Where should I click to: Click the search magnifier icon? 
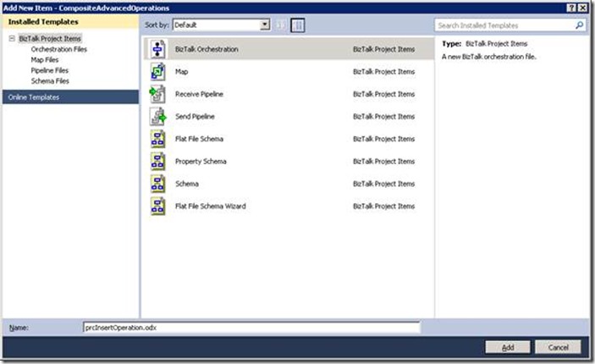tap(579, 25)
